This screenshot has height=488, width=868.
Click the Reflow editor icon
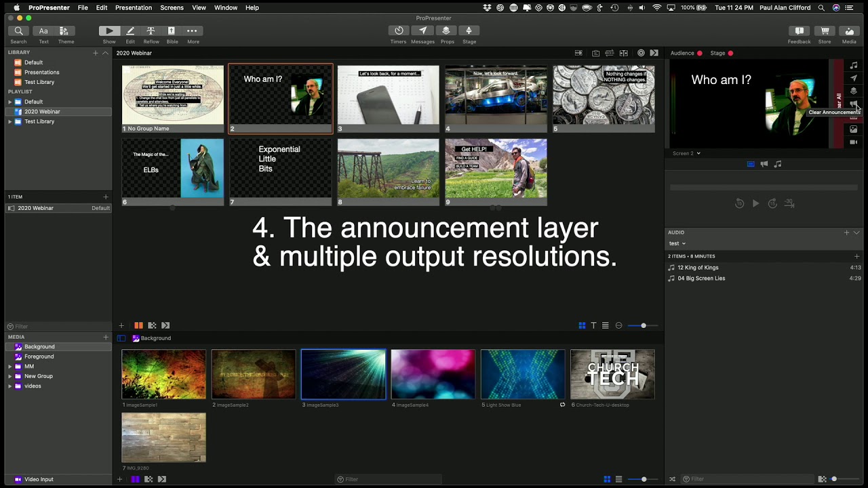click(x=151, y=31)
